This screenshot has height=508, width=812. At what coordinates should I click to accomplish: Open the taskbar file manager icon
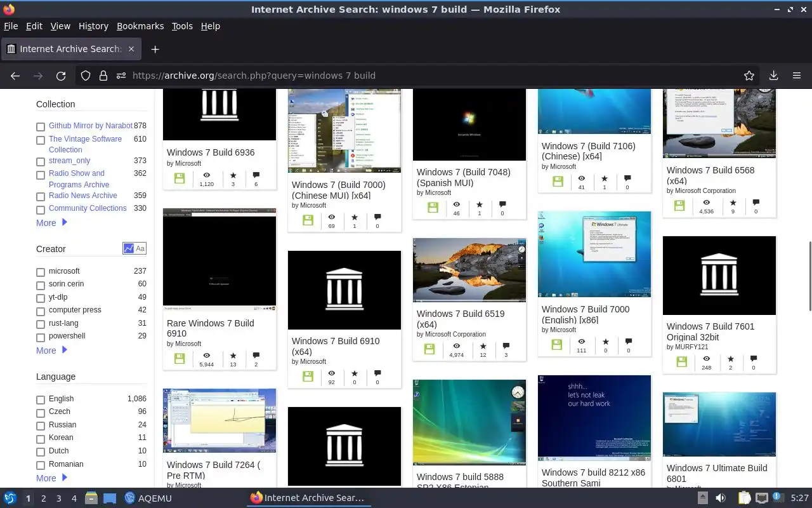pos(91,498)
